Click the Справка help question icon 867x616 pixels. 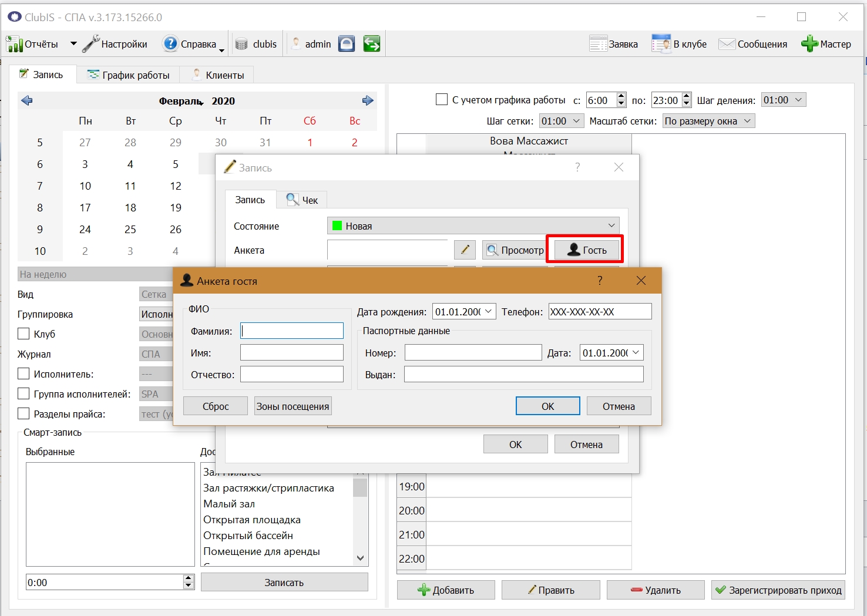coord(170,43)
